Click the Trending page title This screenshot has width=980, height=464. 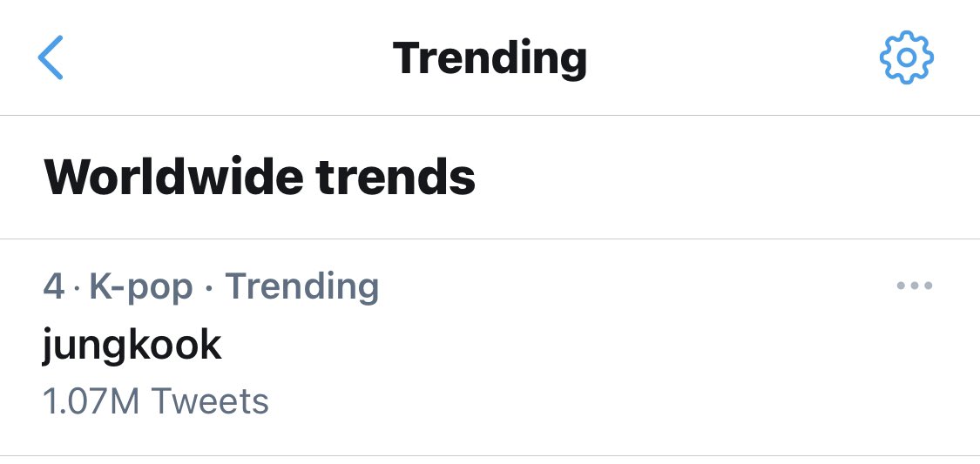pos(490,58)
